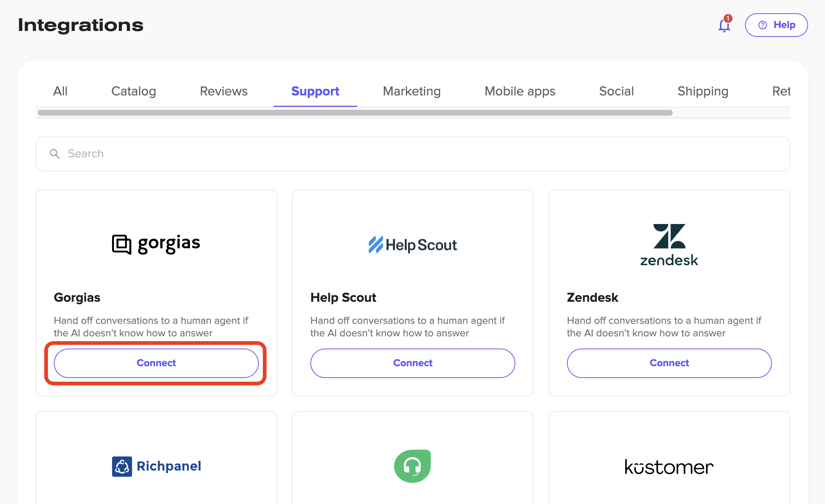Open the Reviews tab
Viewport: 825px width, 504px height.
[x=223, y=91]
